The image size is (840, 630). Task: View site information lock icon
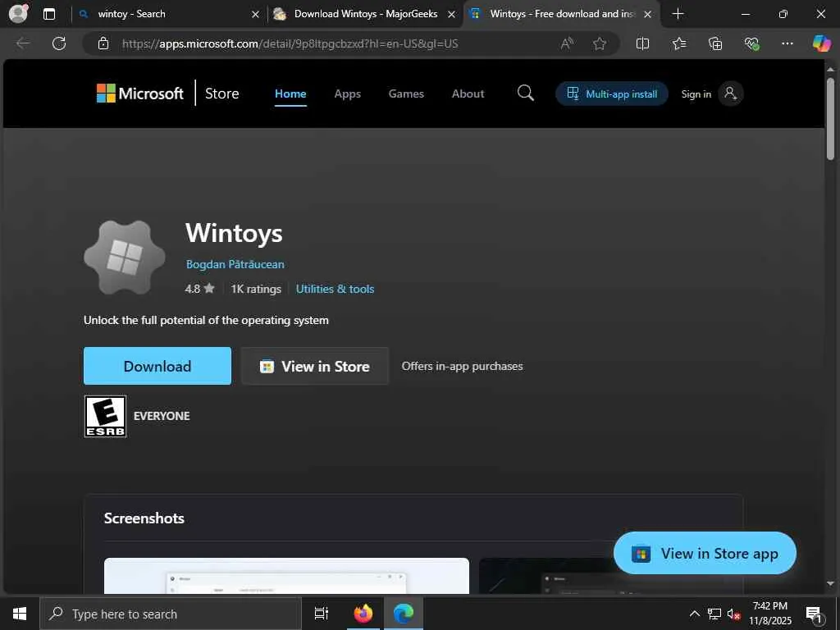tap(103, 43)
